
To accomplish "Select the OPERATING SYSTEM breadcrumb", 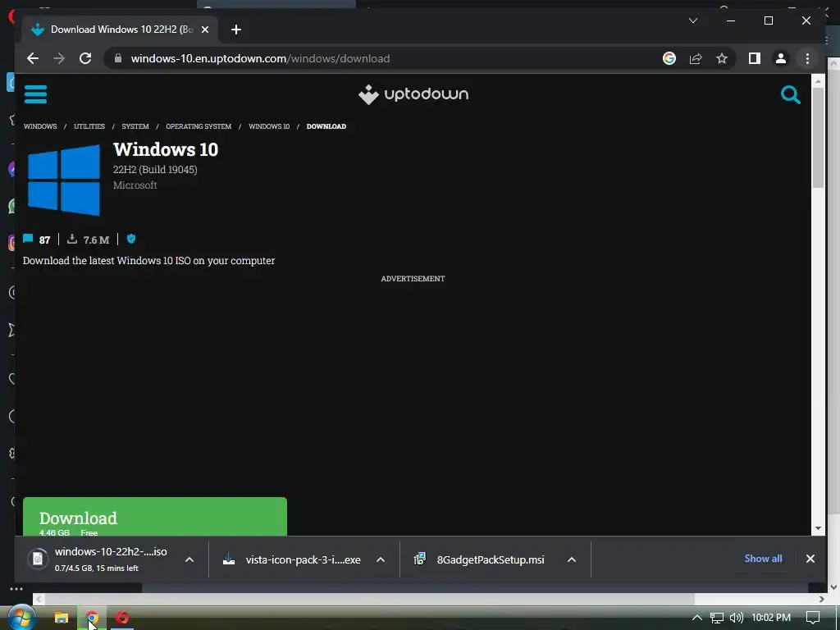I will [x=199, y=126].
